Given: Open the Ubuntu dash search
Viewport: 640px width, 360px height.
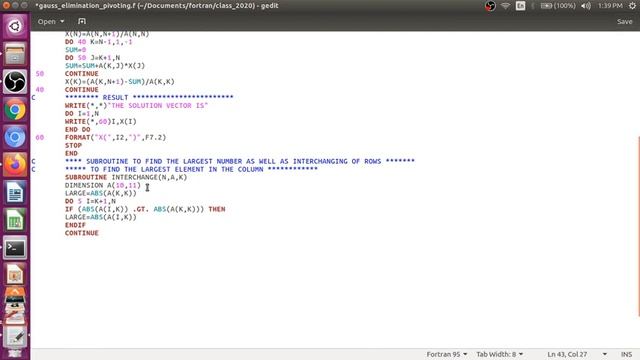Looking at the screenshot, I should [x=15, y=27].
